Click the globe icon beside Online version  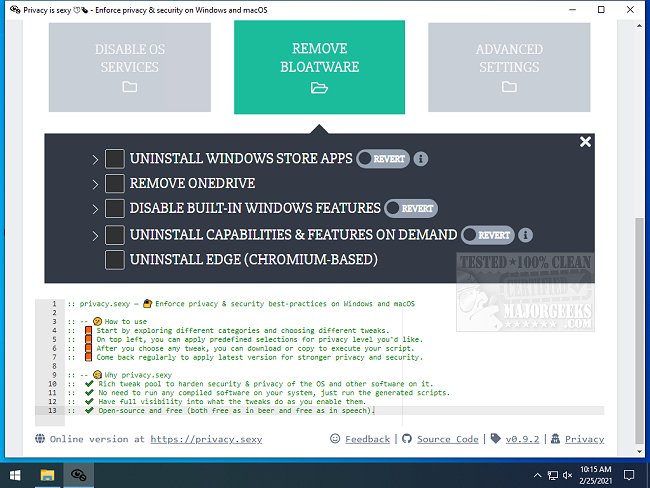[40, 439]
